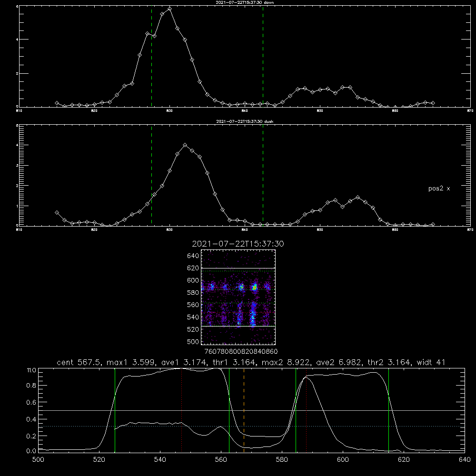
Task: Click the '560' x-axis label of bottom plot
Action: pyautogui.click(x=221, y=460)
